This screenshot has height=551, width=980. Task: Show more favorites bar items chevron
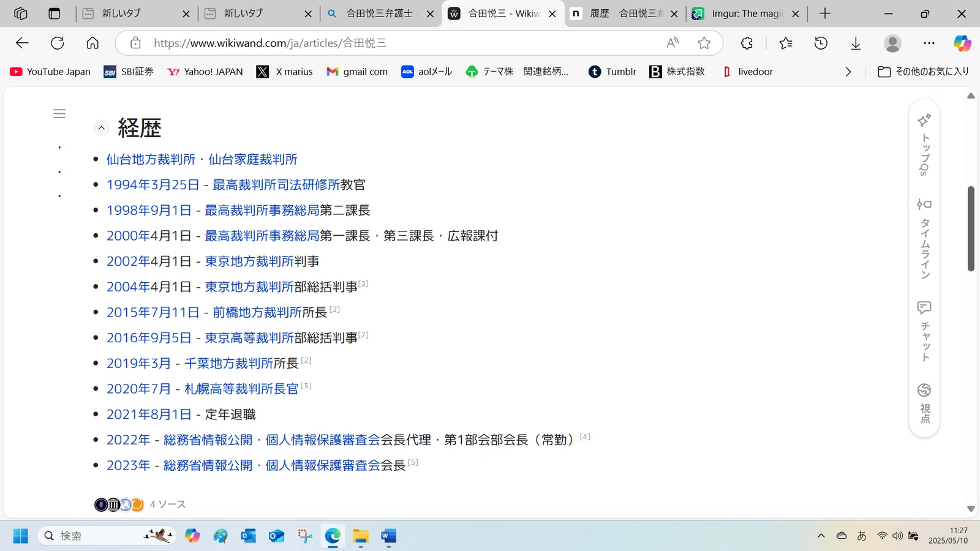pos(848,72)
